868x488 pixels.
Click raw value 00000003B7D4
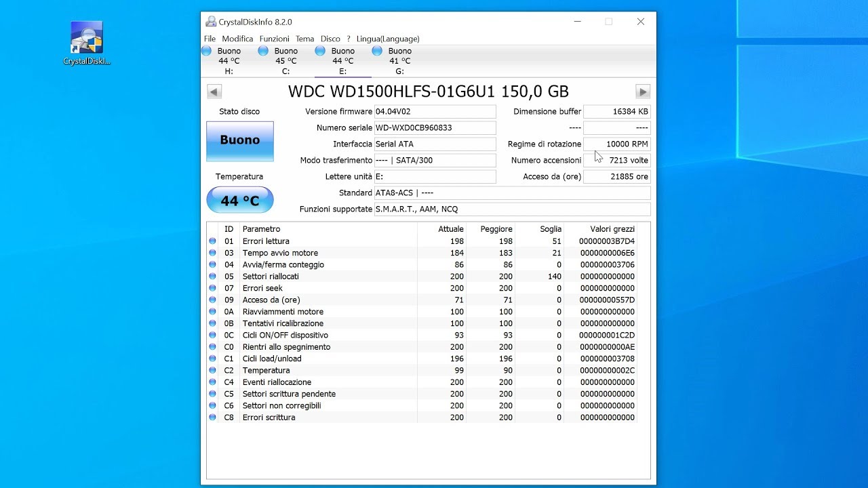pyautogui.click(x=607, y=241)
